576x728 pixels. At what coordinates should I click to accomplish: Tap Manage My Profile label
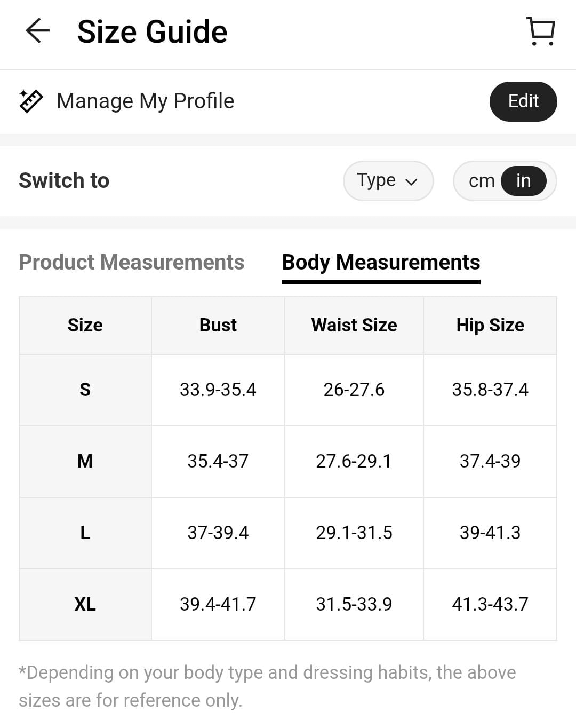tap(145, 101)
